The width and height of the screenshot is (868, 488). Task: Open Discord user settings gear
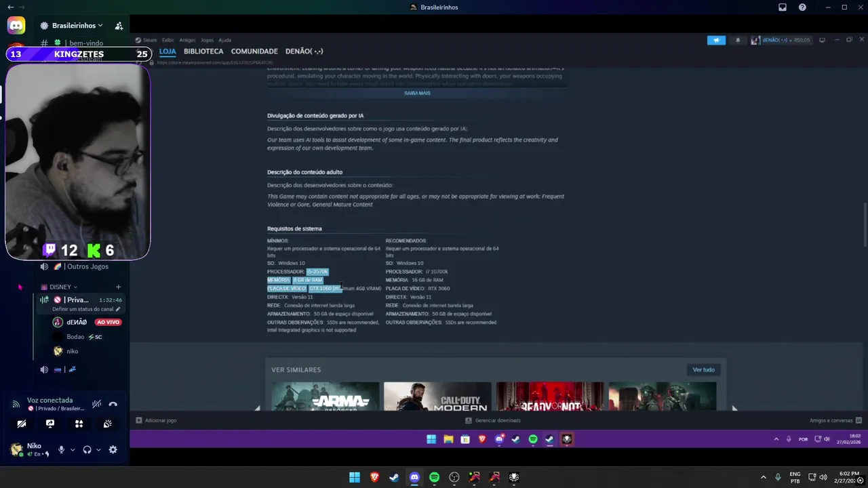pos(113,449)
